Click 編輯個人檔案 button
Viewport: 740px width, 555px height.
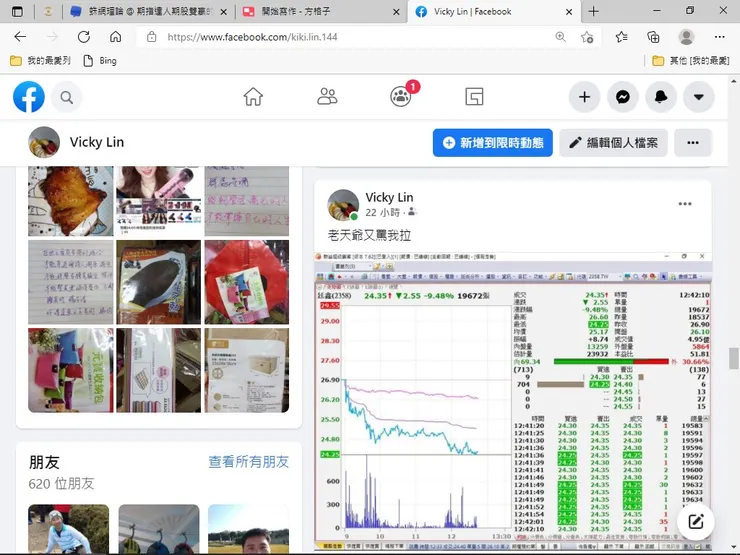click(x=614, y=143)
